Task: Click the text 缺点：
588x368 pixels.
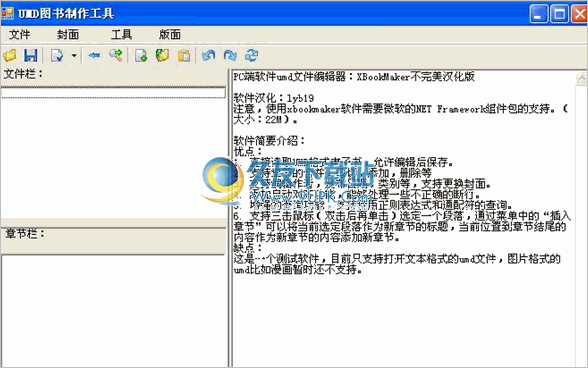Action: tap(248, 248)
